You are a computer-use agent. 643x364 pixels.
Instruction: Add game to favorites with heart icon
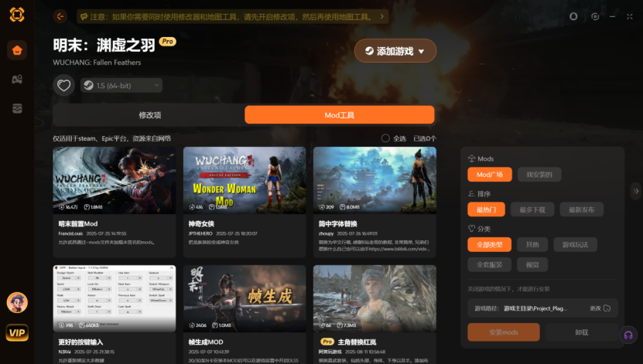pyautogui.click(x=63, y=86)
